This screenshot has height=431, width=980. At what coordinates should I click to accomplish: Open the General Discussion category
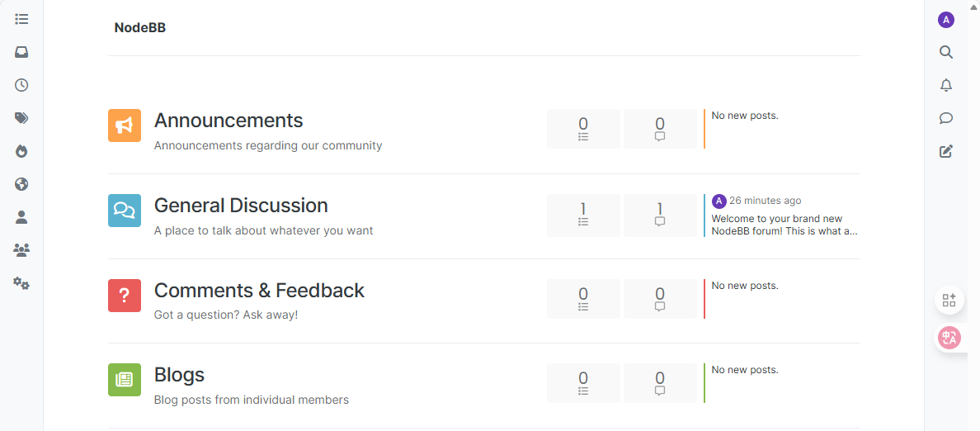(241, 206)
